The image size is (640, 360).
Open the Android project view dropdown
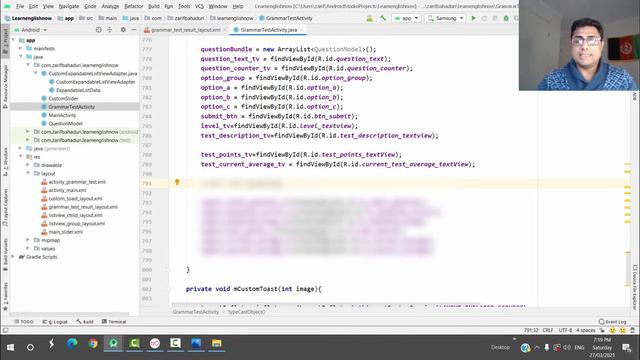[31, 30]
